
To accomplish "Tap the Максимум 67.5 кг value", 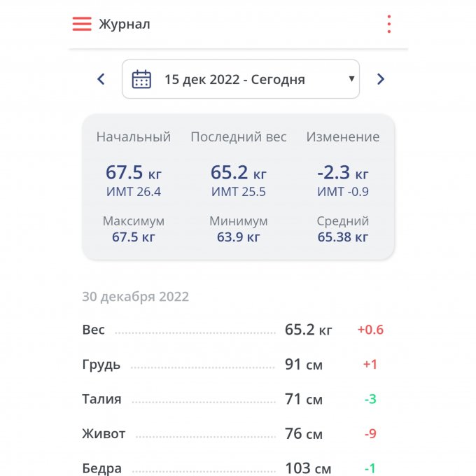I will pyautogui.click(x=133, y=237).
